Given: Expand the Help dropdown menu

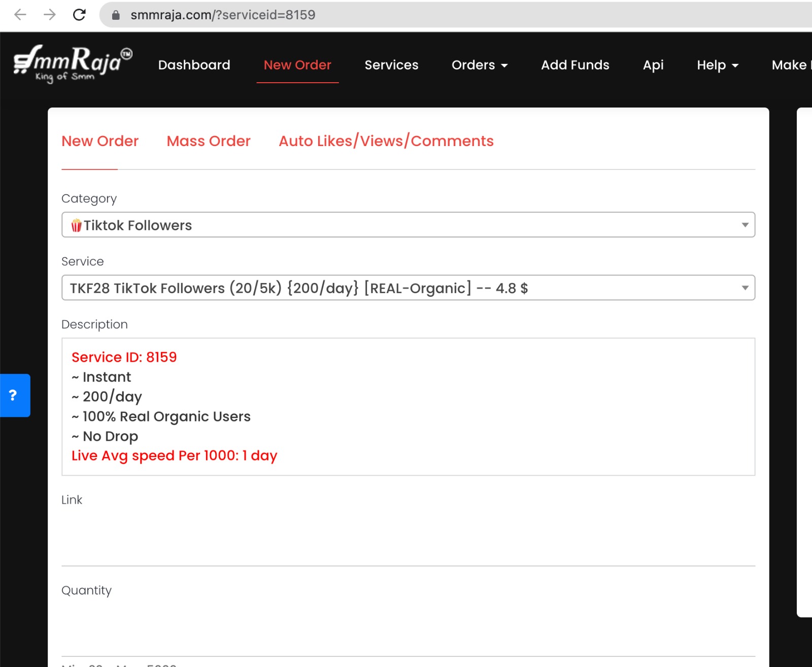Looking at the screenshot, I should coord(718,65).
